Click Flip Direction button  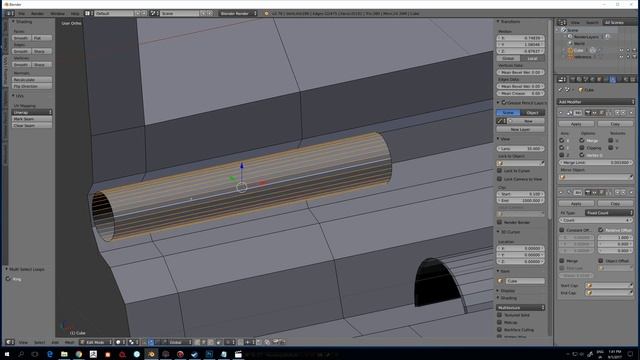(32, 86)
